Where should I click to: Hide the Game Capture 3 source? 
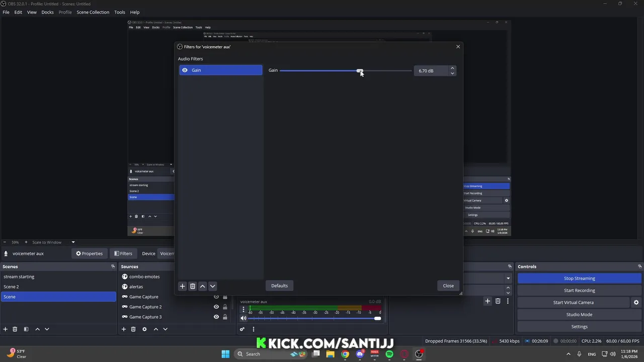coord(216,317)
